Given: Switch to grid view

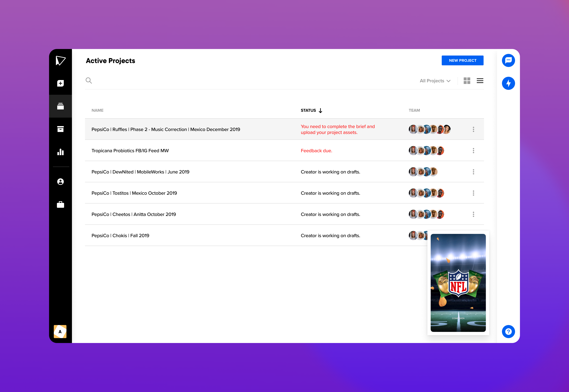Looking at the screenshot, I should (x=467, y=81).
